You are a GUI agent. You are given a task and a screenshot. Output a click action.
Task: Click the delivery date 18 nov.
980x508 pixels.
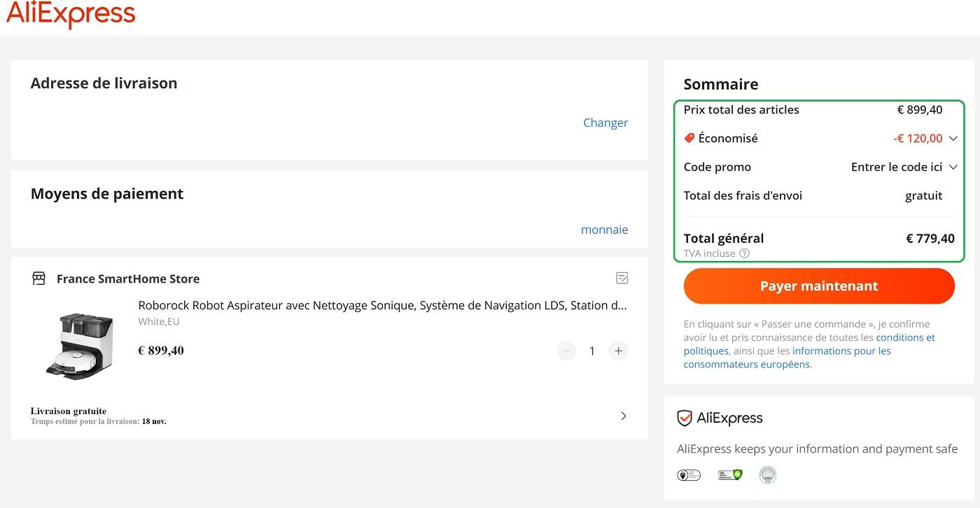point(154,422)
